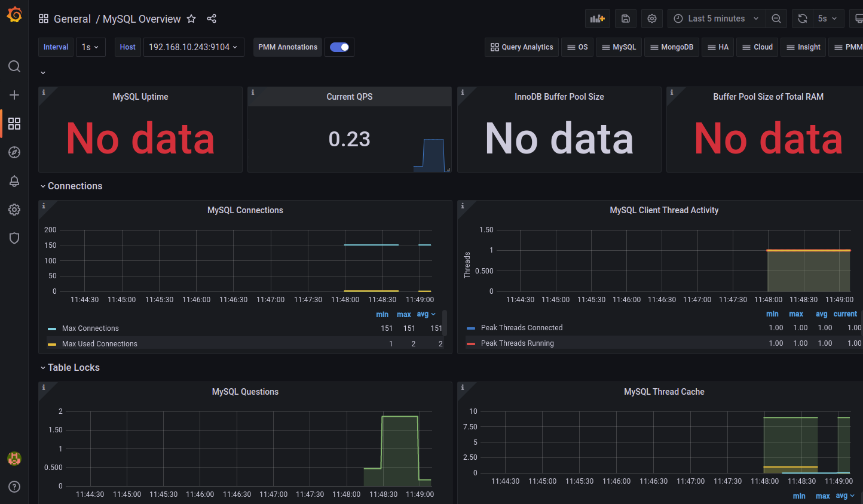This screenshot has height=504, width=863.
Task: Click the Current QPS sparkline graph
Action: [430, 155]
